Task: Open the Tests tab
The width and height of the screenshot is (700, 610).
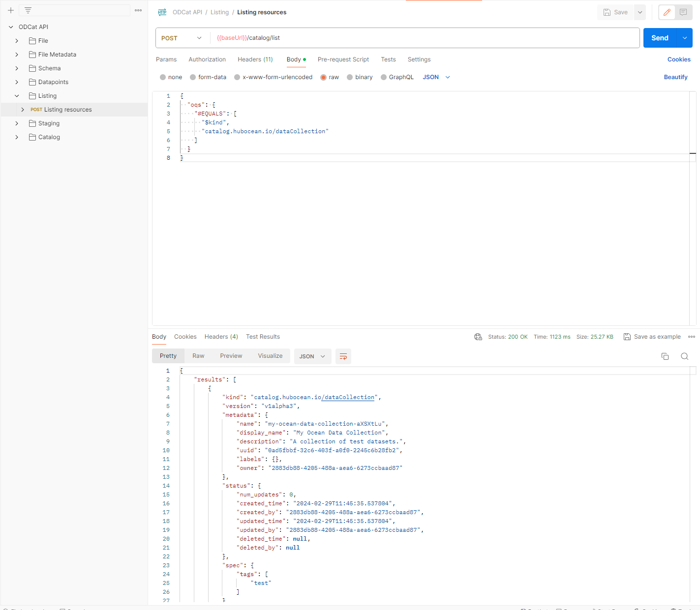Action: [388, 59]
